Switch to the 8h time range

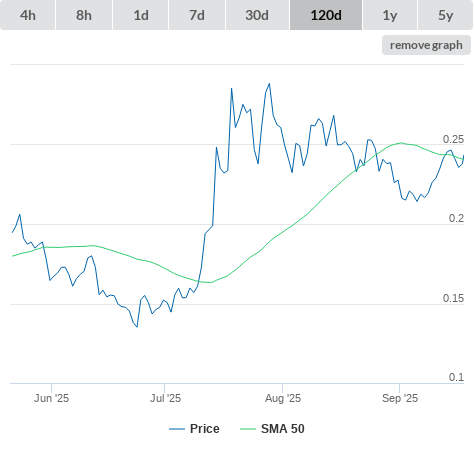[x=84, y=15]
